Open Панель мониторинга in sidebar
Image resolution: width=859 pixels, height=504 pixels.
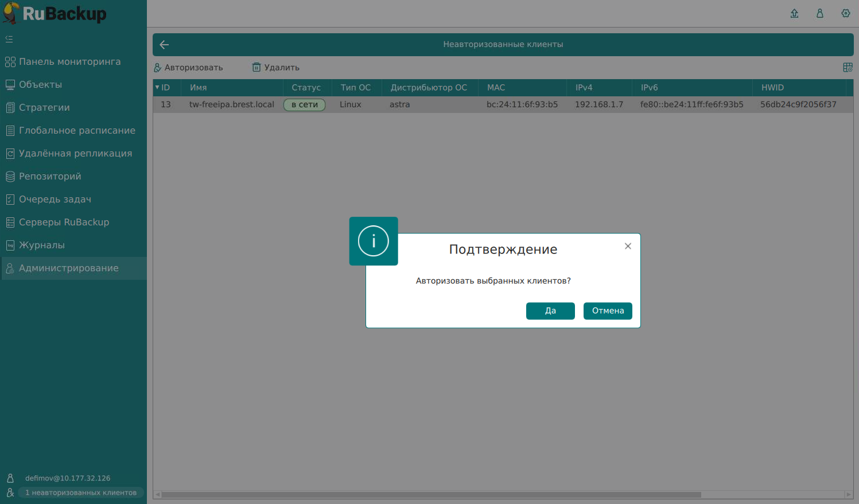[x=69, y=62]
